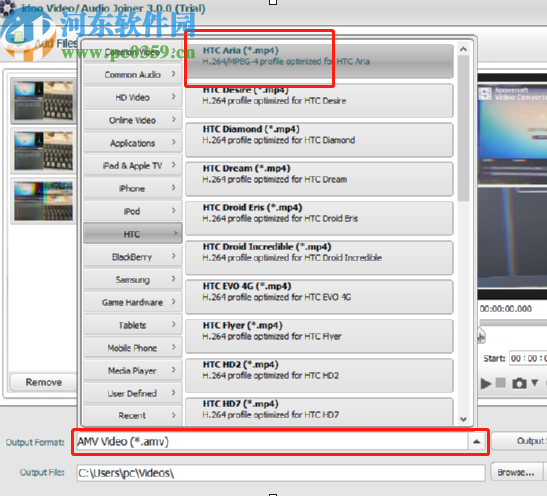Viewport: 547px width, 496px height.
Task: Open Samsung category
Action: tap(133, 279)
